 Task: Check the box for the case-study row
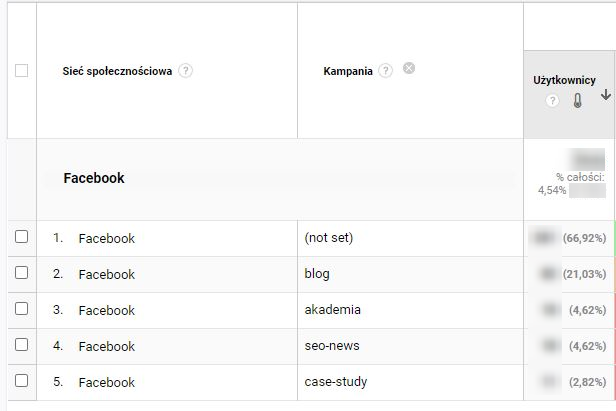21,380
